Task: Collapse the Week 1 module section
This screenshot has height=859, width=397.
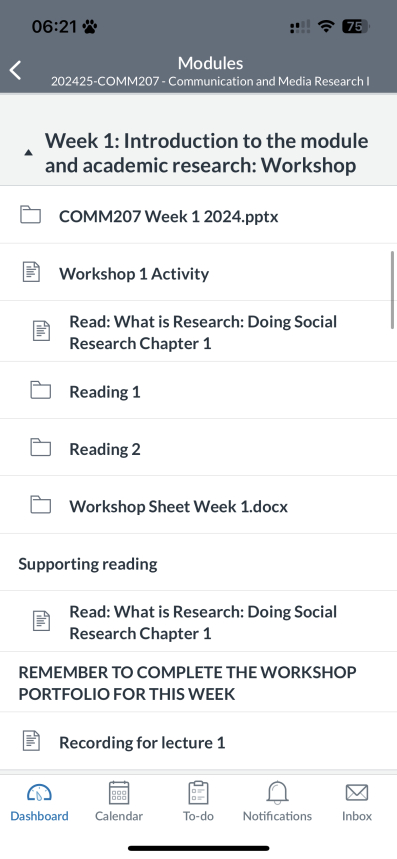Action: [x=28, y=153]
